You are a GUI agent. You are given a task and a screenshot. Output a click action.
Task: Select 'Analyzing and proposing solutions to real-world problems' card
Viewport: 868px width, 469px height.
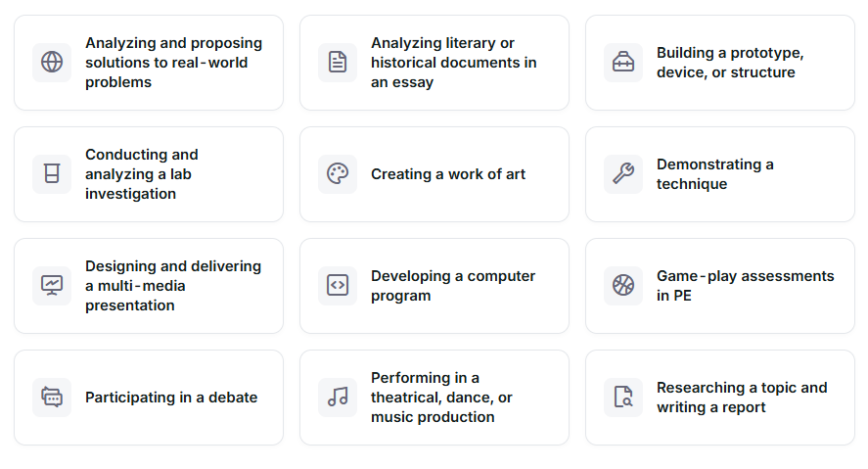click(149, 63)
